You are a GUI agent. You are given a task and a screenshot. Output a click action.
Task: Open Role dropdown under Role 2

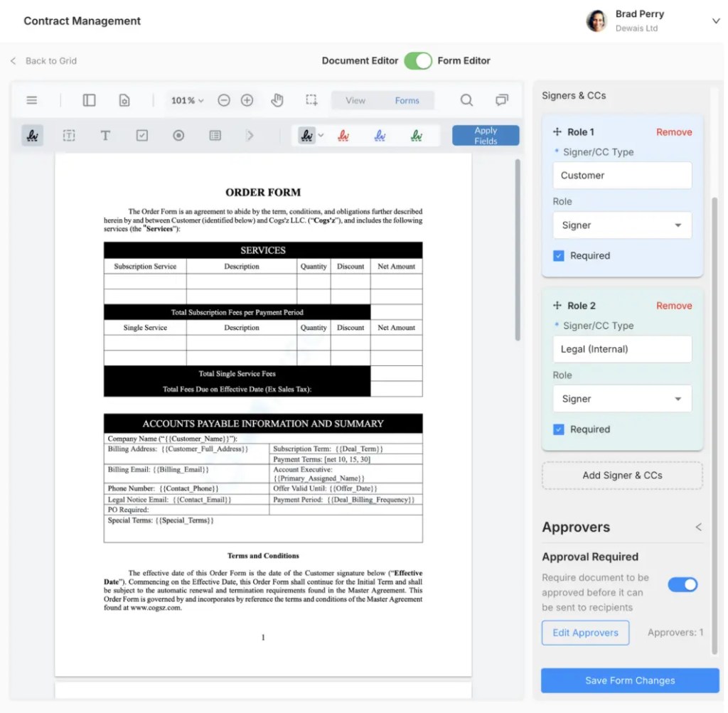pos(622,399)
